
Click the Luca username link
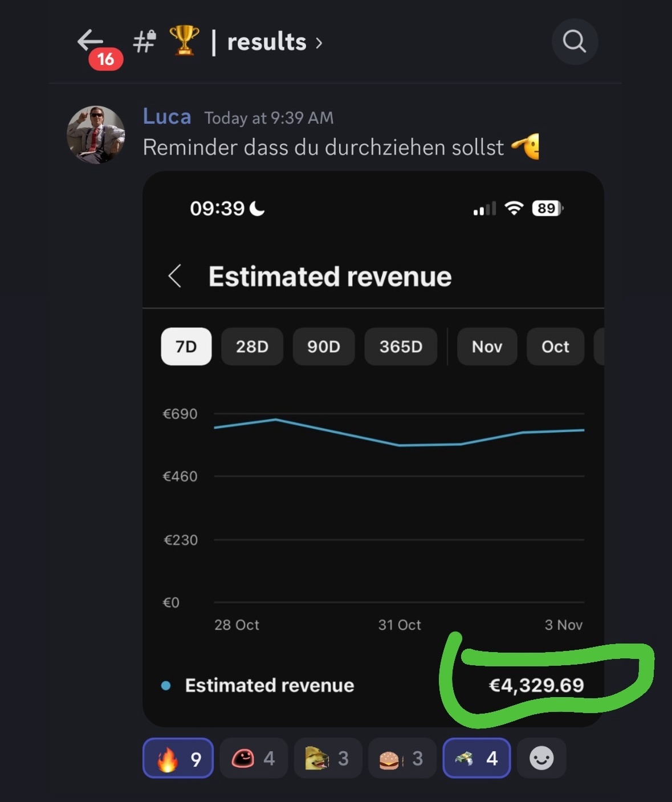(x=166, y=117)
